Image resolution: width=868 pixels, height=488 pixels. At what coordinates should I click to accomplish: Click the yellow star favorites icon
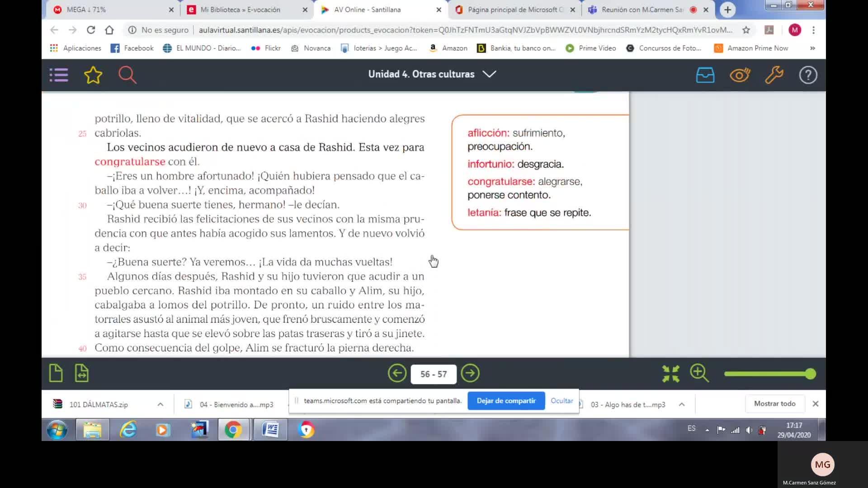(x=93, y=75)
